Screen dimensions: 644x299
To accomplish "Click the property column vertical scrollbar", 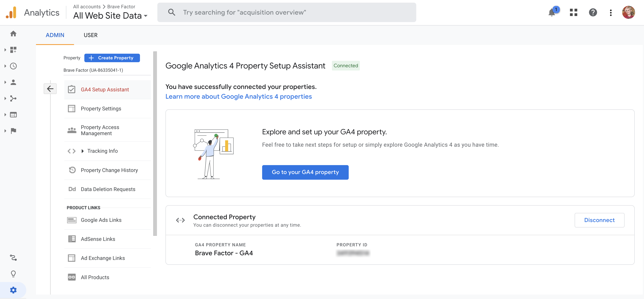I will [x=155, y=143].
